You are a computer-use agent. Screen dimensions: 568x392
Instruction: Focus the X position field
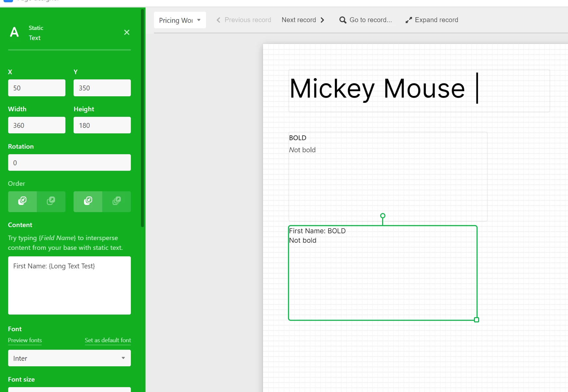[x=37, y=88]
